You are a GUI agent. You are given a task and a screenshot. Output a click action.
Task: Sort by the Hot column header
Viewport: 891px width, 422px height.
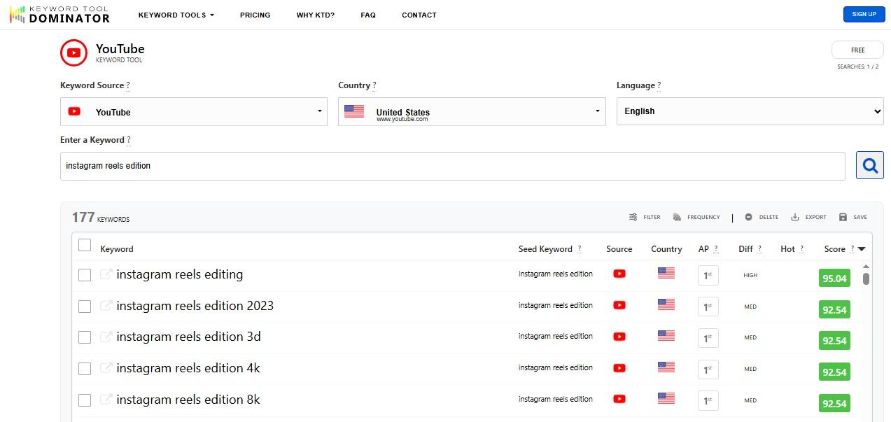[788, 249]
